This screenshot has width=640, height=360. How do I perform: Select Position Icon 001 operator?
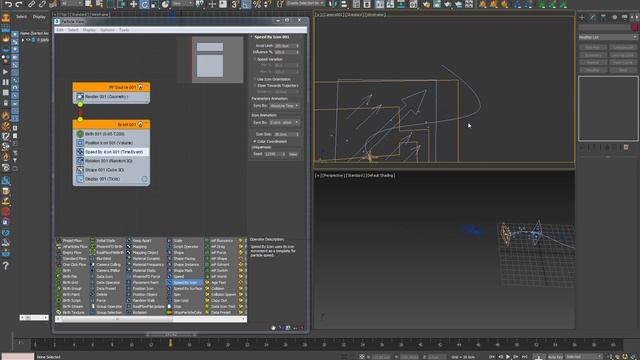(x=111, y=143)
